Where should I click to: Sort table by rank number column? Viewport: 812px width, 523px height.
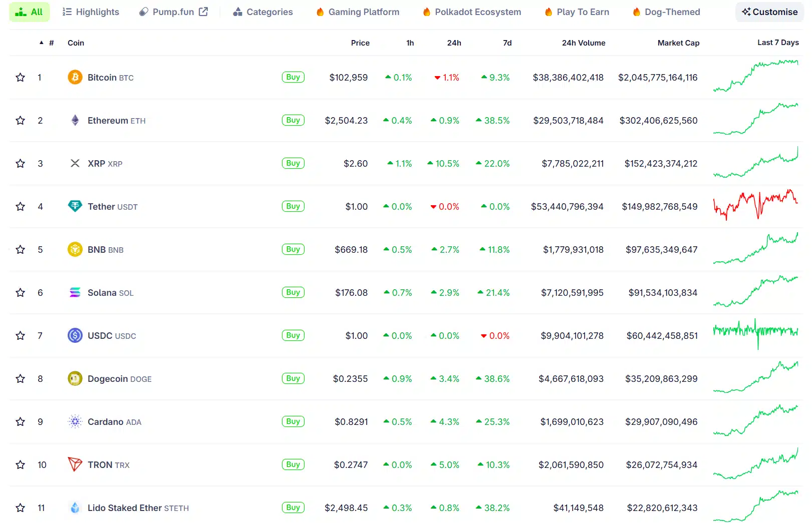pos(51,43)
